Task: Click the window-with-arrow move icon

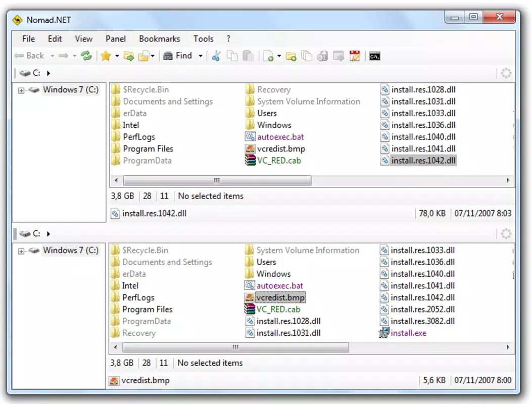Action: (x=338, y=56)
